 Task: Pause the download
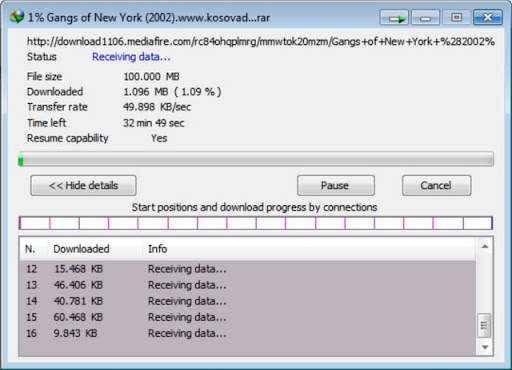(336, 185)
